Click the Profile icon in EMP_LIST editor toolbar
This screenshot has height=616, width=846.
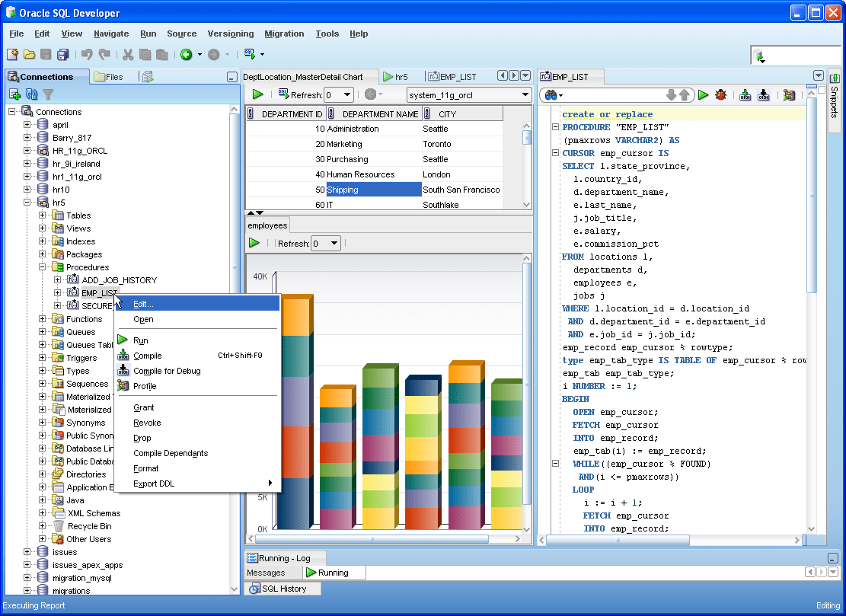tap(790, 95)
